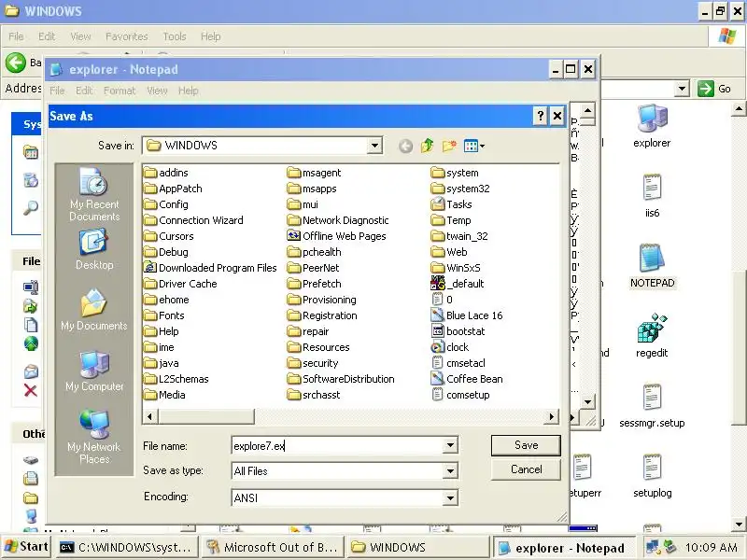Select setuplog file in WINDOWS window
Image resolution: width=747 pixels, height=560 pixels.
[x=652, y=476]
